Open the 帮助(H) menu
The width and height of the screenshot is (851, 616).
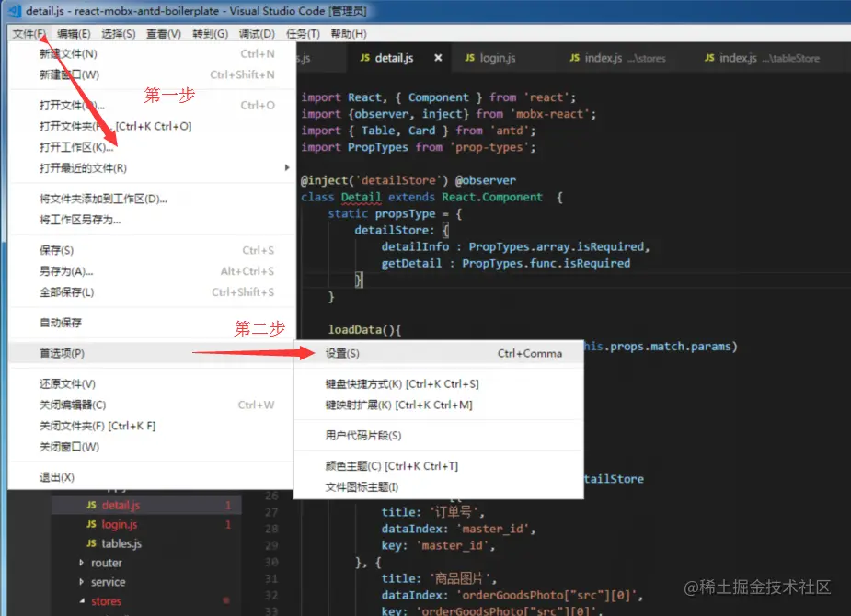tap(349, 34)
